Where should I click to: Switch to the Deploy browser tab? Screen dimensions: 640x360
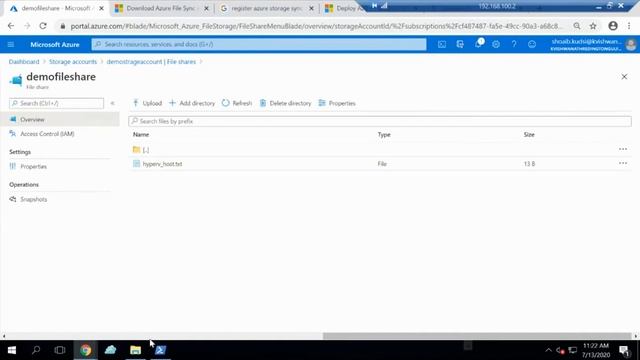[x=345, y=8]
